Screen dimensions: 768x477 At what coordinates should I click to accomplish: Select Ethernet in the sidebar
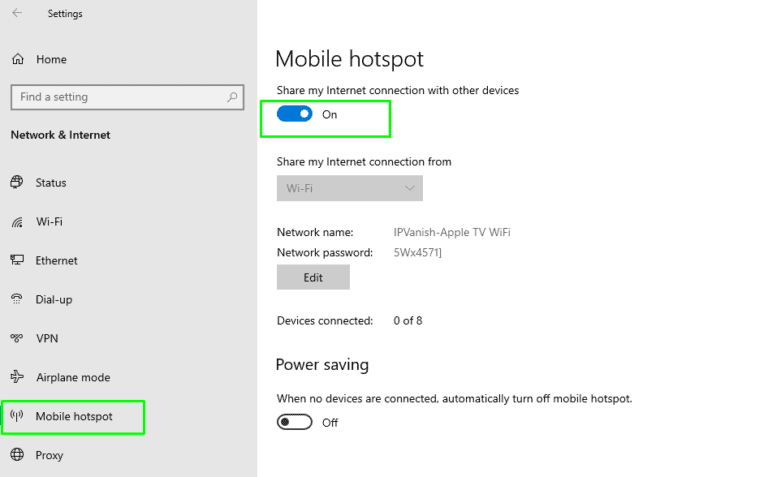click(x=56, y=261)
